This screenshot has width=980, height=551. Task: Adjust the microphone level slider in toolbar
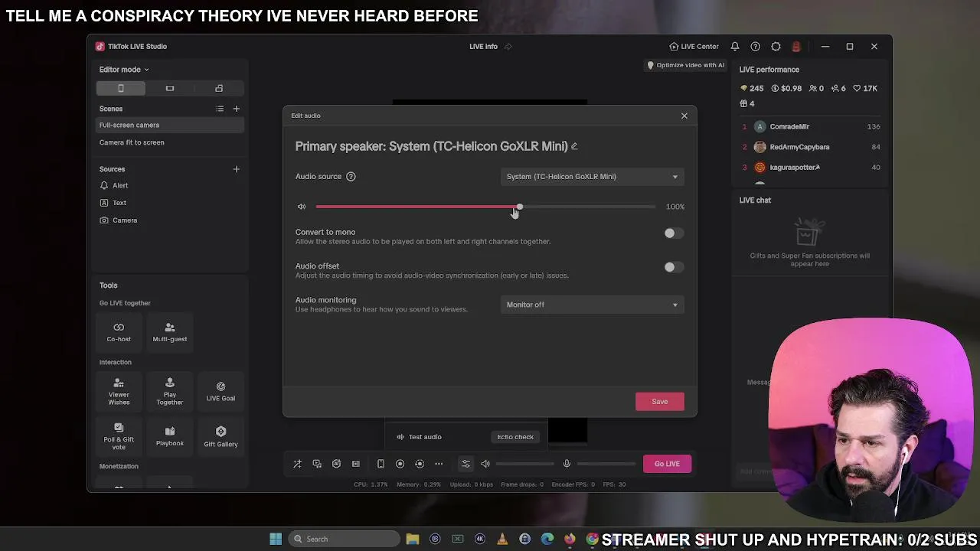point(606,464)
